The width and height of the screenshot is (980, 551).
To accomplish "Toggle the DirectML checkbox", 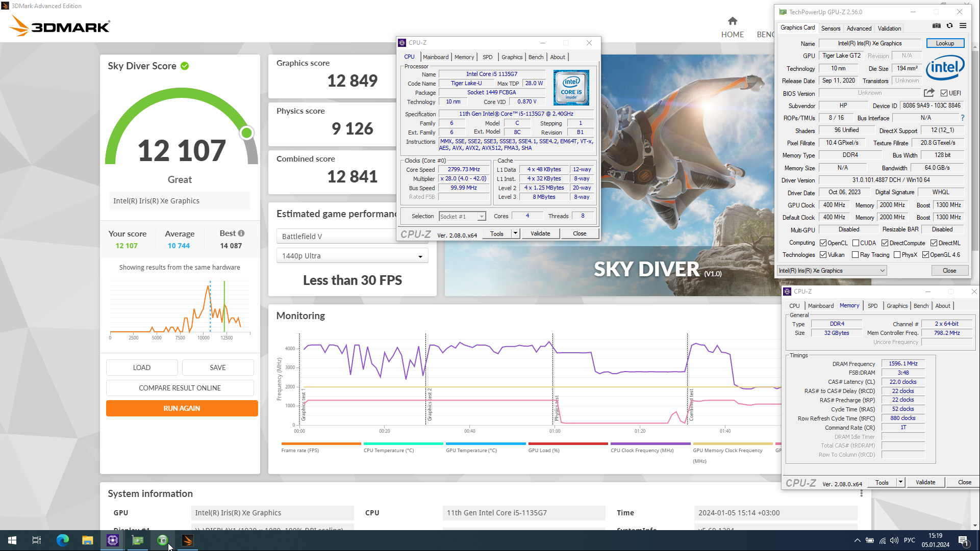I will pyautogui.click(x=934, y=243).
